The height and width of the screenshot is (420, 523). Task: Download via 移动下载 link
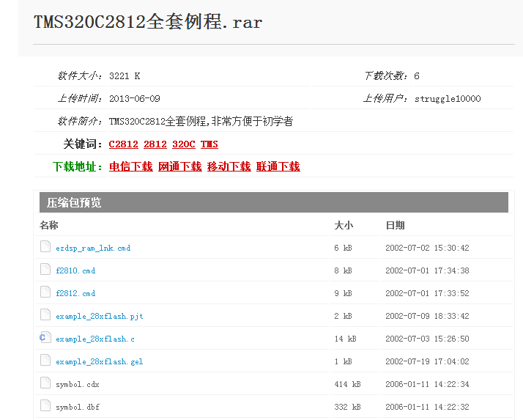pyautogui.click(x=229, y=167)
